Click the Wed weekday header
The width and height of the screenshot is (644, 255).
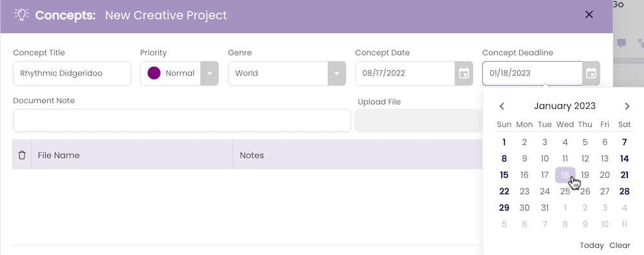pos(565,124)
